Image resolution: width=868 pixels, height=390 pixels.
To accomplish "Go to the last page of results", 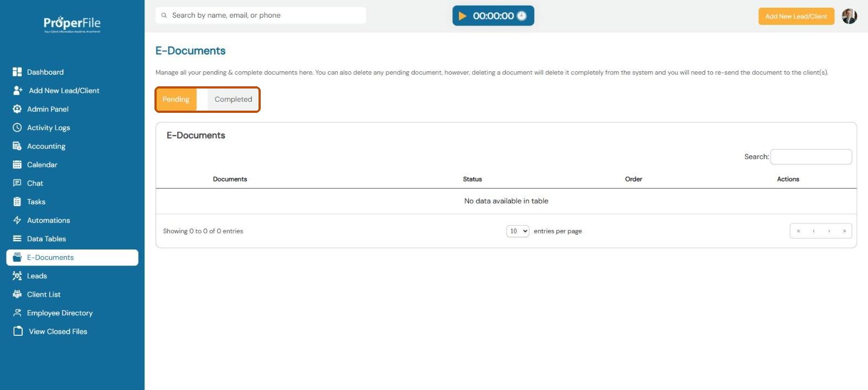I will [x=844, y=231].
